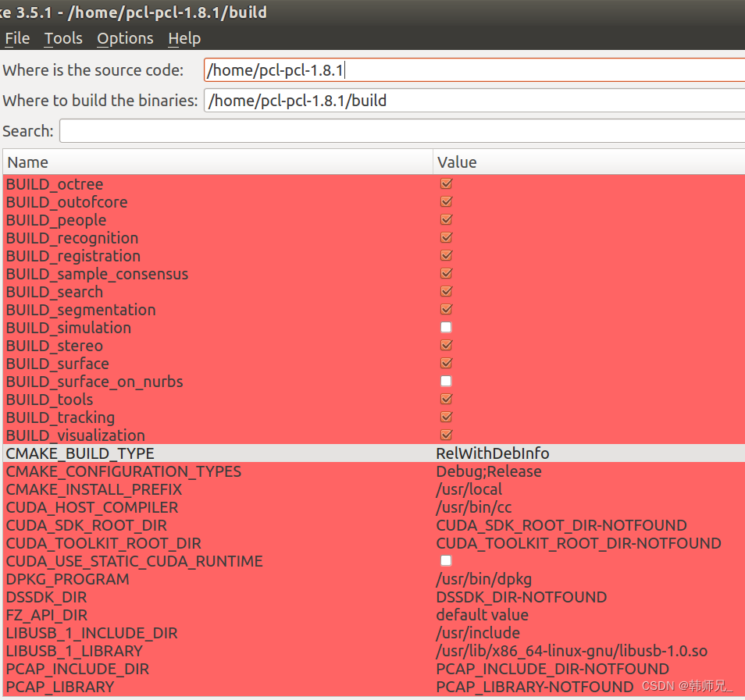Click into the Search field

(x=390, y=130)
